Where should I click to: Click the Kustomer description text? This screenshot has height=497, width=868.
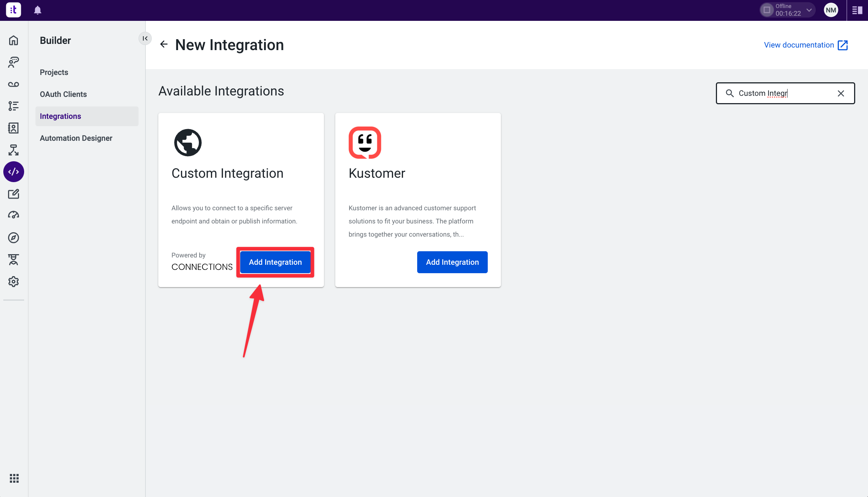point(412,221)
